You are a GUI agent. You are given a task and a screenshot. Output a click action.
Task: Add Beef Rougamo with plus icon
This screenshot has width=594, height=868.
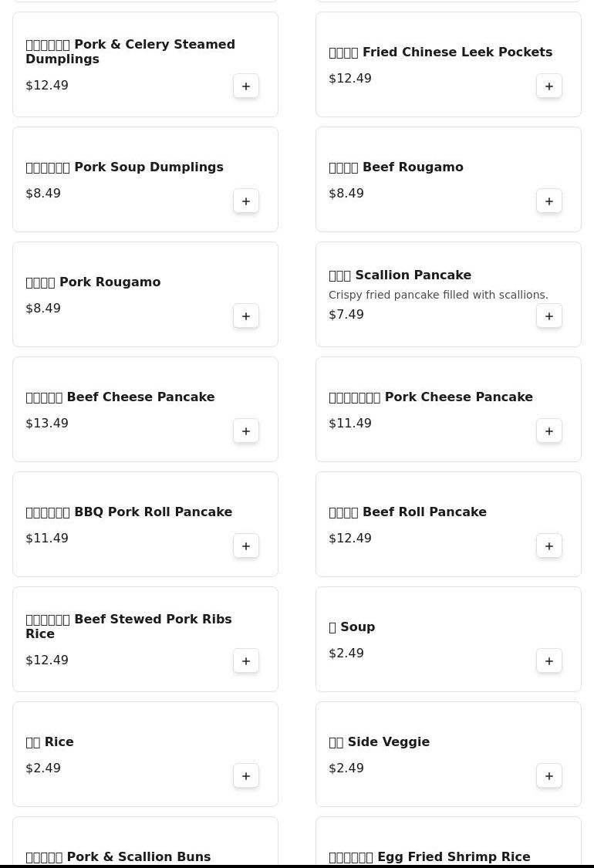[x=549, y=201]
